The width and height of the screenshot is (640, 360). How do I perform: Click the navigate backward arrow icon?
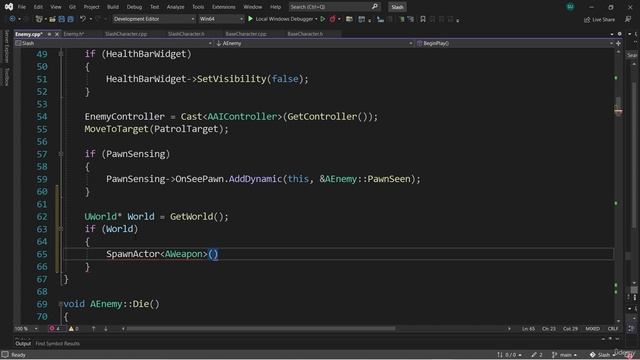[12, 19]
